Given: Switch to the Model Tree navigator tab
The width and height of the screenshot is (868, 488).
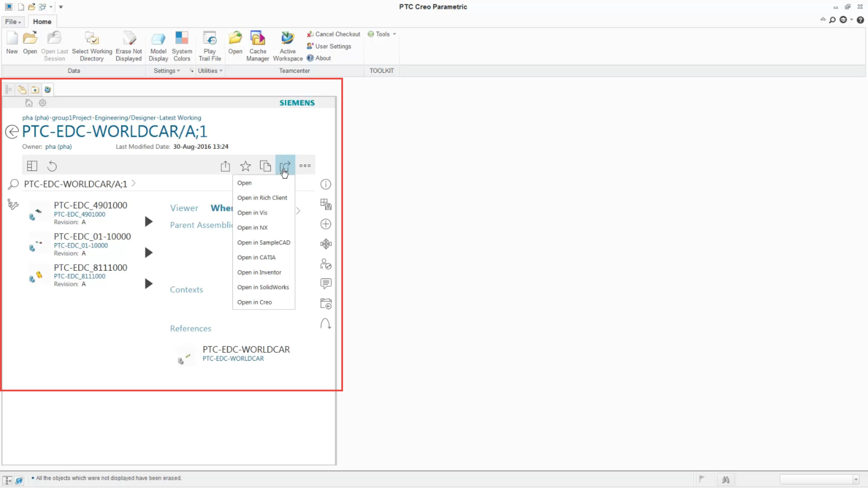Looking at the screenshot, I should [x=9, y=90].
